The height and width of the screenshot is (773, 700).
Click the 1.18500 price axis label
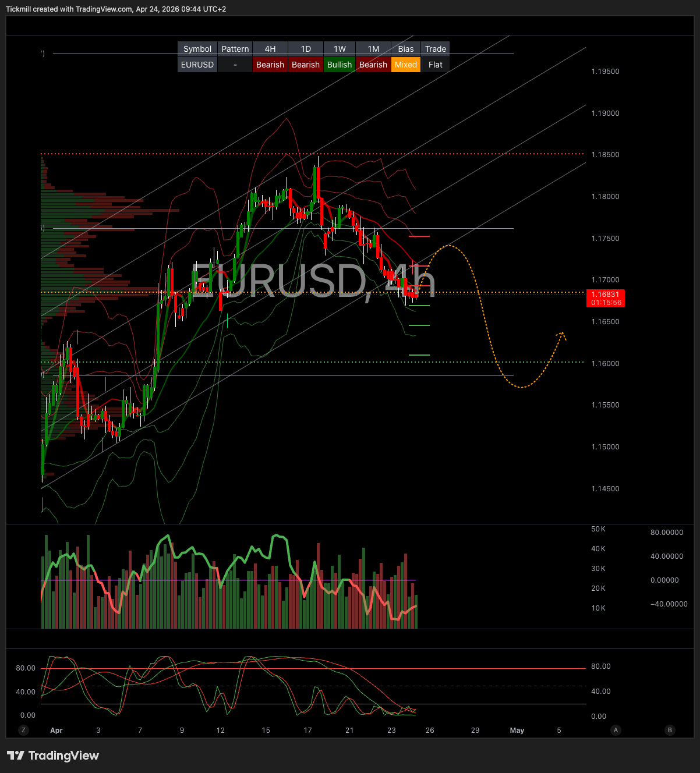pos(605,155)
